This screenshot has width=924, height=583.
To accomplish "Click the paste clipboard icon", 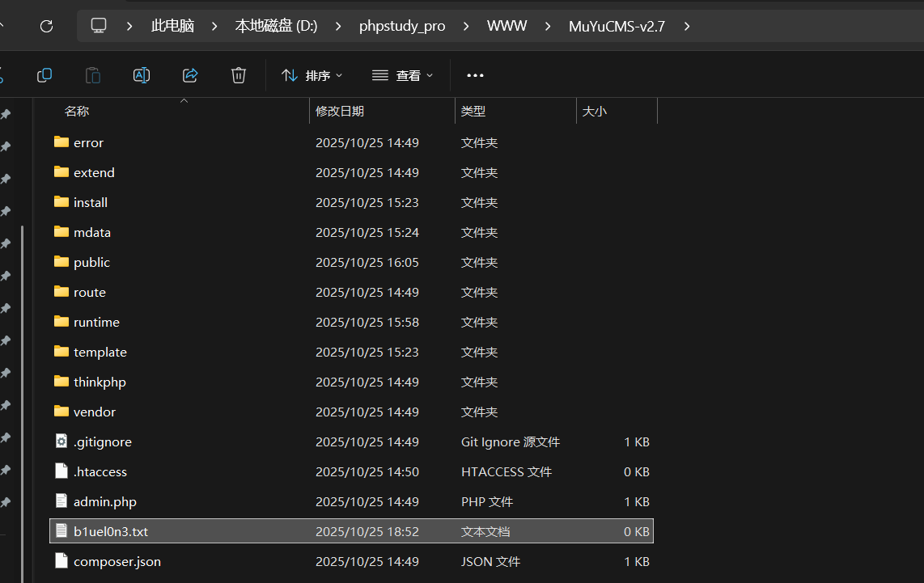I will (x=93, y=75).
